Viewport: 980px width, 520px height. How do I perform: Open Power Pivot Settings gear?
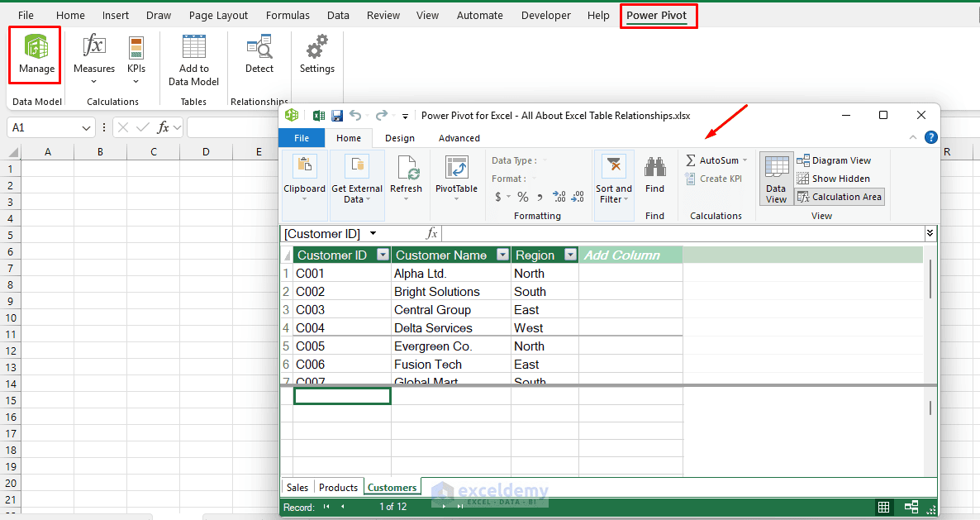(x=316, y=47)
